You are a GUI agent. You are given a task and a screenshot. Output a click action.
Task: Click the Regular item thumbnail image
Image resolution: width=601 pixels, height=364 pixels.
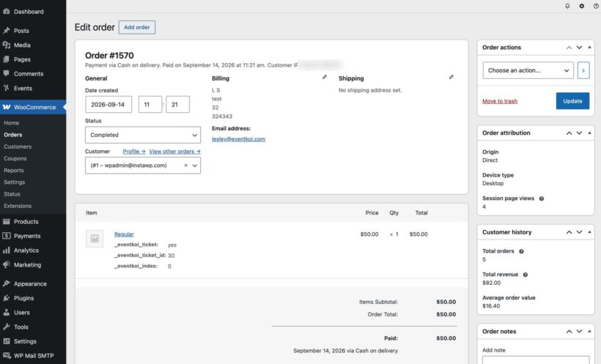(x=95, y=239)
